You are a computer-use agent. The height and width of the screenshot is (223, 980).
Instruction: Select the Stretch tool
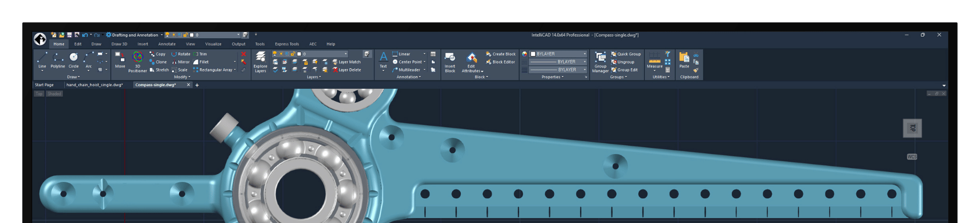[x=159, y=70]
